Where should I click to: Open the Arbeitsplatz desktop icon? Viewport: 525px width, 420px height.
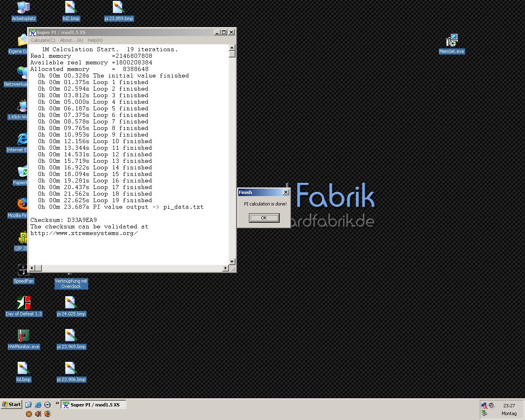coord(23,11)
